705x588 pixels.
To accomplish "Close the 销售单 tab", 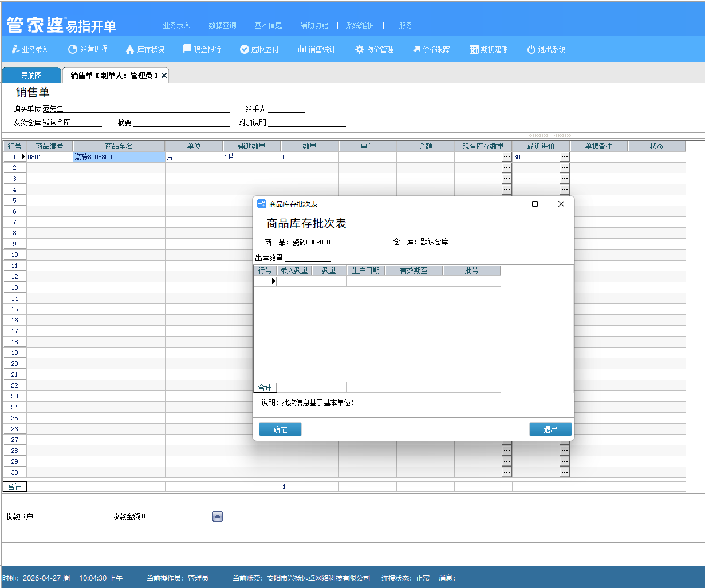I will pyautogui.click(x=164, y=76).
